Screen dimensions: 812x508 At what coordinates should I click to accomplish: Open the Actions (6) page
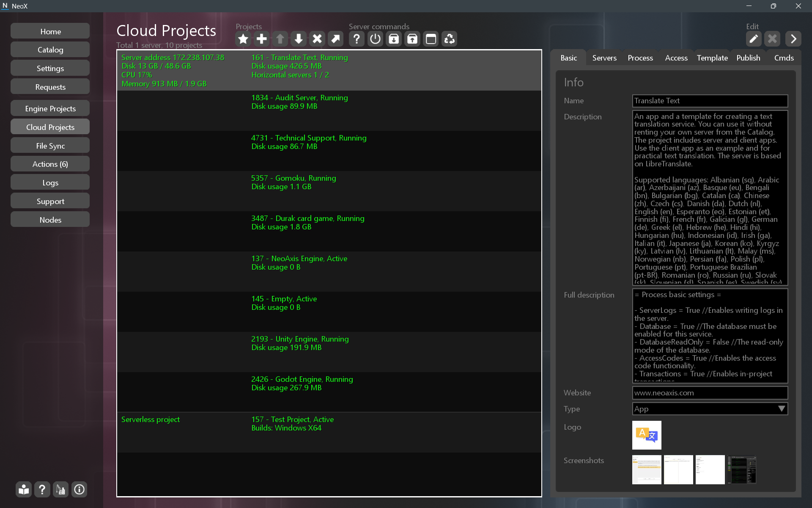(50, 164)
